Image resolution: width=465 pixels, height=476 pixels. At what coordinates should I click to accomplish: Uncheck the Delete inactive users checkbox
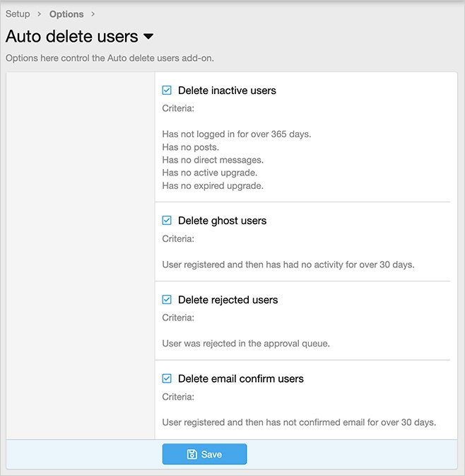[x=167, y=91]
